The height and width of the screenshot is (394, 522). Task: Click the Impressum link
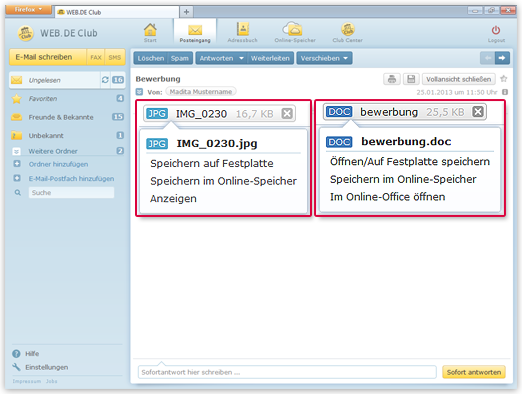click(x=27, y=381)
